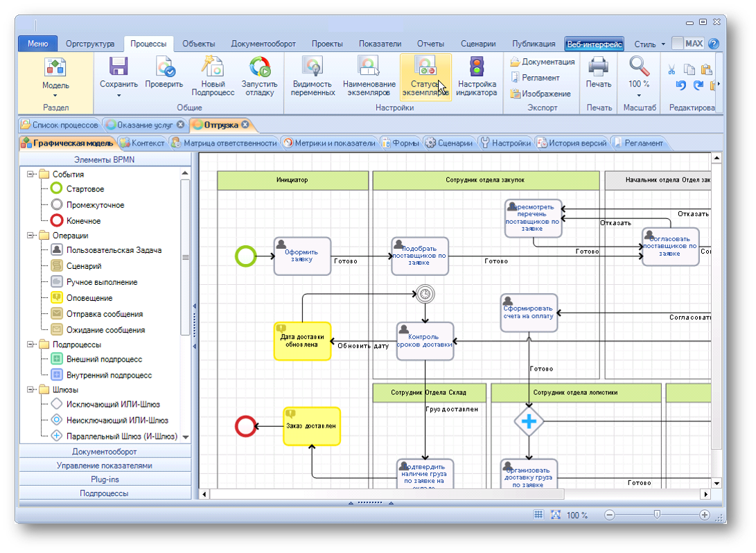The width and height of the screenshot is (756, 553).
Task: Open the help question mark icon
Action: pos(714,44)
